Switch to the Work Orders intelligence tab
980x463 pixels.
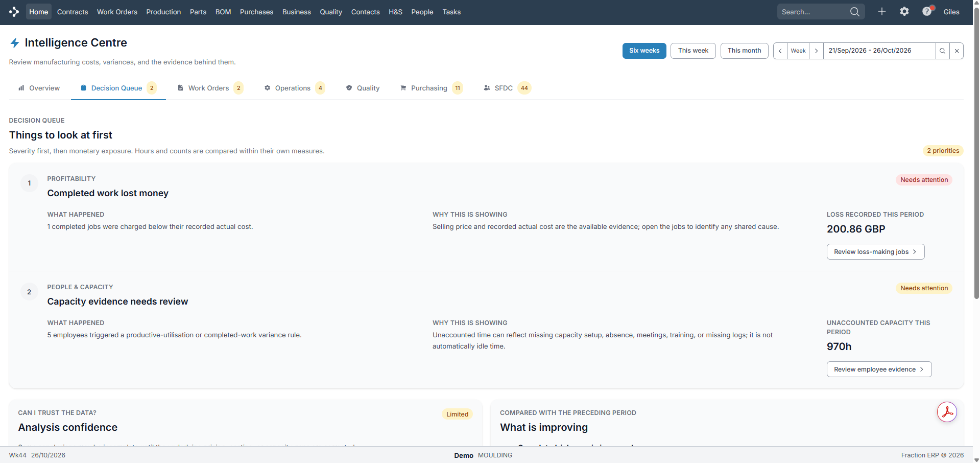click(x=210, y=88)
